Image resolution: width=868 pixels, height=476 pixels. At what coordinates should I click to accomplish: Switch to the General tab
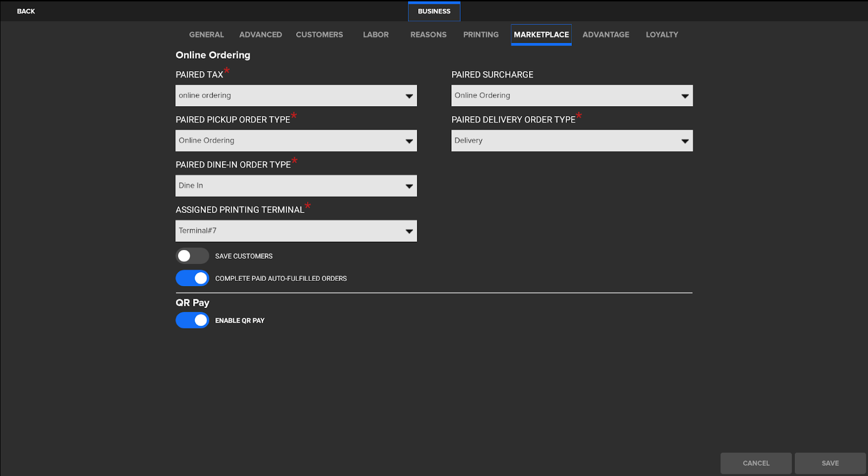206,35
